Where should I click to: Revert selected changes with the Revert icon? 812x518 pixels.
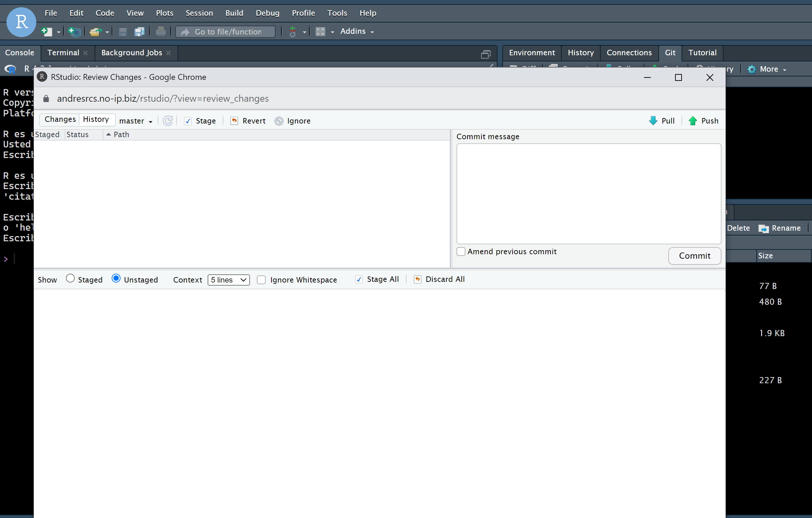pos(248,121)
